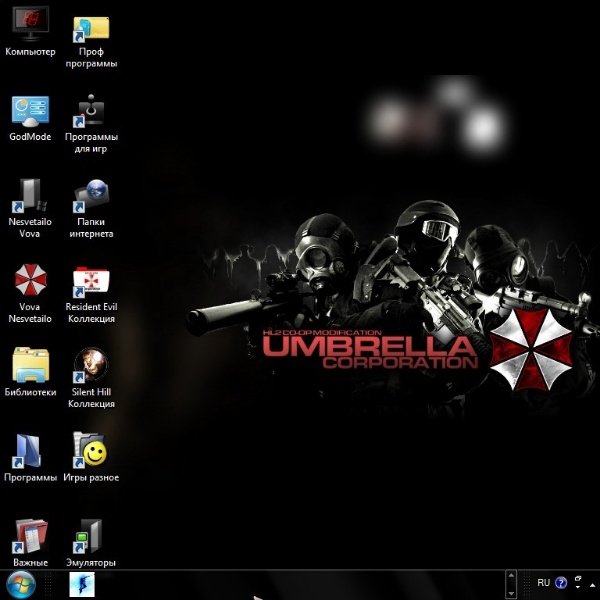The image size is (600, 600).
Task: Open the Проф программы folder shortcut
Action: point(91,40)
